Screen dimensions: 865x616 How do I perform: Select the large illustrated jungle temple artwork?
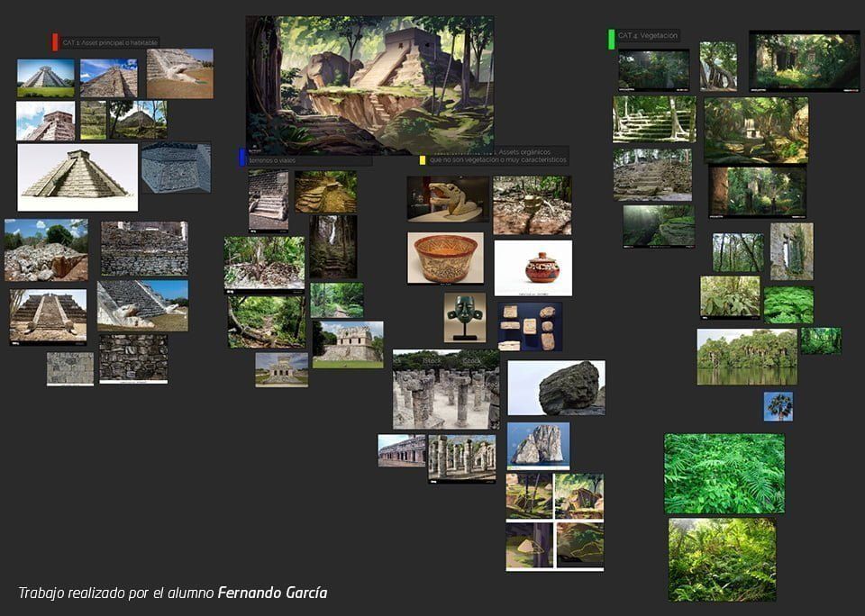pyautogui.click(x=369, y=86)
